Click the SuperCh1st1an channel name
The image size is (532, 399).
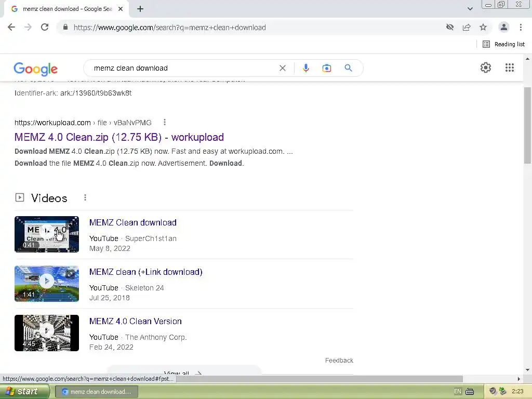pos(151,238)
